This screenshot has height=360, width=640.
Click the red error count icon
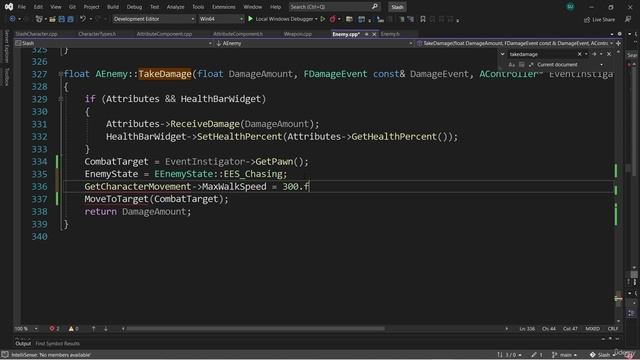52,329
